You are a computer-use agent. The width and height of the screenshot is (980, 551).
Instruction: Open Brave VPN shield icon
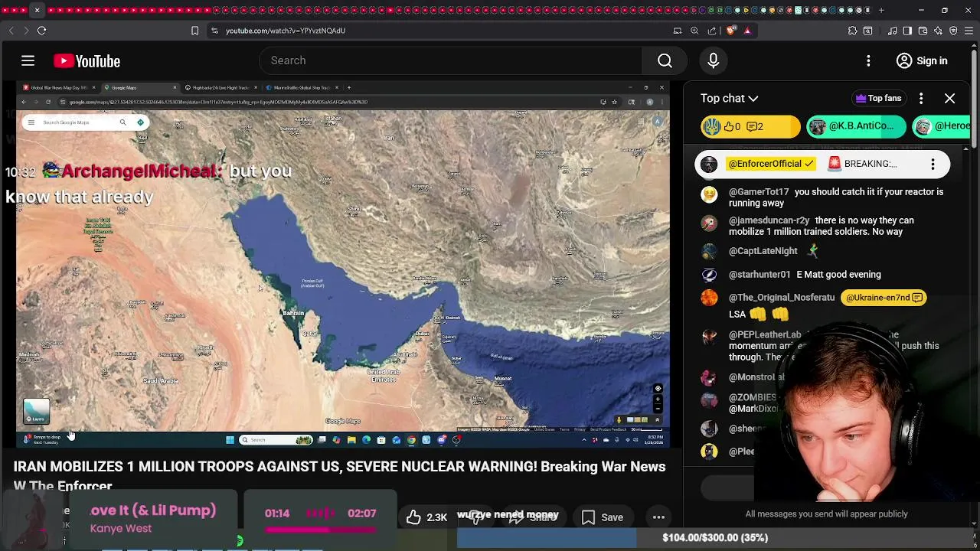pos(953,31)
